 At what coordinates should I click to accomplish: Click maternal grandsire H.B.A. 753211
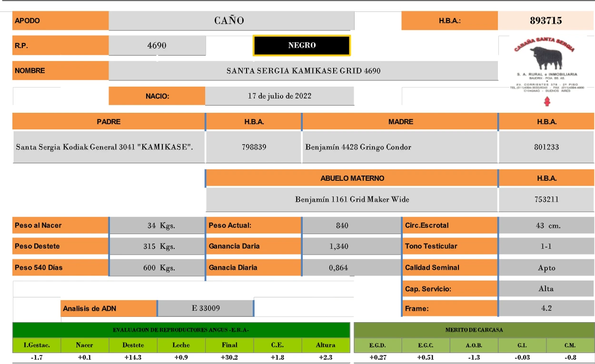[x=546, y=199]
